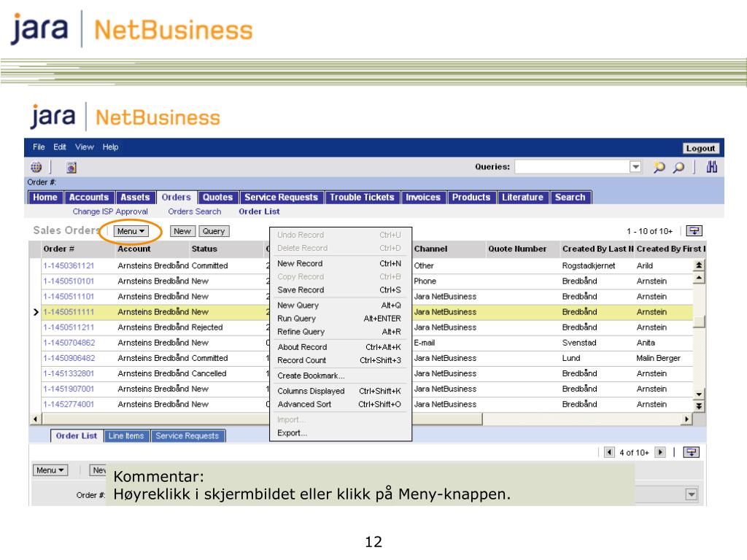This screenshot has height=560, width=747.
Task: Expand the dropdown arrow in lower form
Action: point(692,495)
